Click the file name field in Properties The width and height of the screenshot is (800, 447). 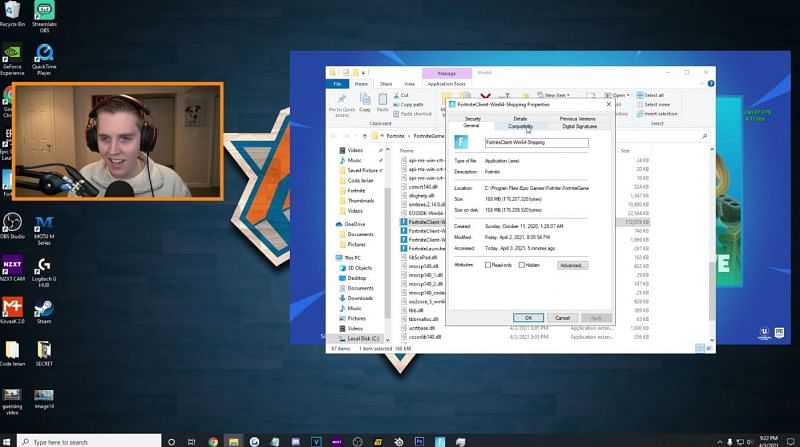pyautogui.click(x=536, y=143)
